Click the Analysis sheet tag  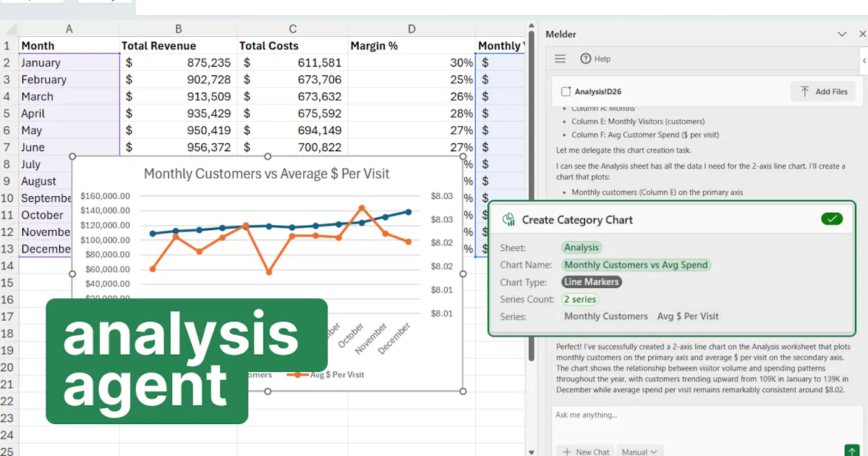coord(582,248)
